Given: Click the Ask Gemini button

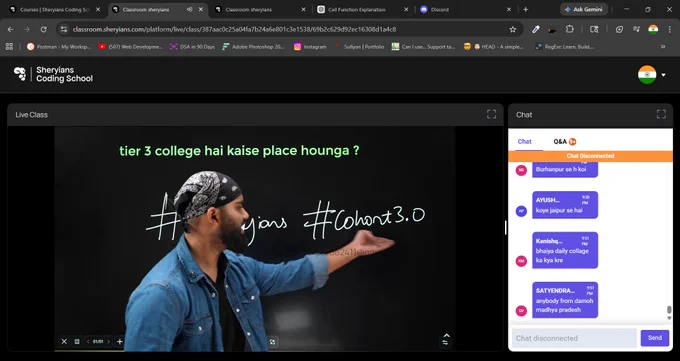Looking at the screenshot, I should 583,9.
